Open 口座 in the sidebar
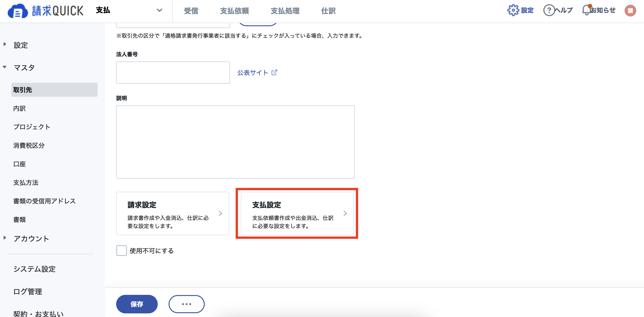The image size is (644, 317). click(x=19, y=164)
